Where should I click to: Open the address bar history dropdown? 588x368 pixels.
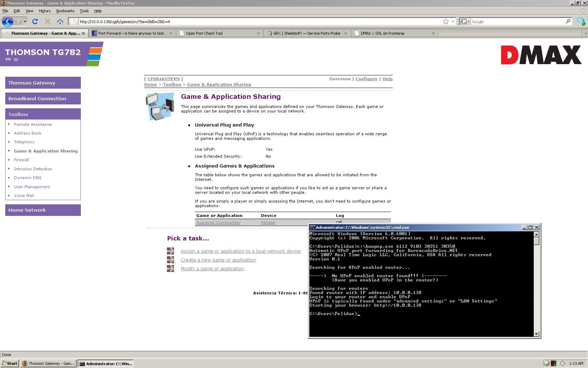point(453,21)
